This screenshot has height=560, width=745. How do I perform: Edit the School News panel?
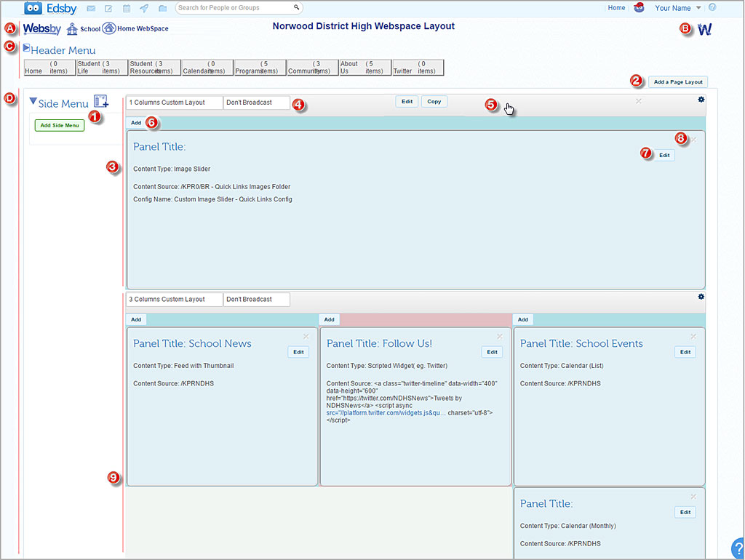(x=298, y=352)
